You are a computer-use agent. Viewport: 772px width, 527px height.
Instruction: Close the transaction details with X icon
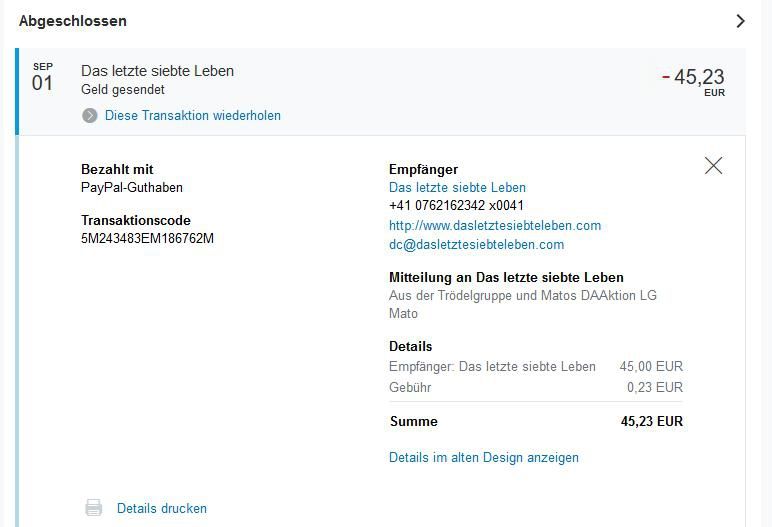click(713, 166)
